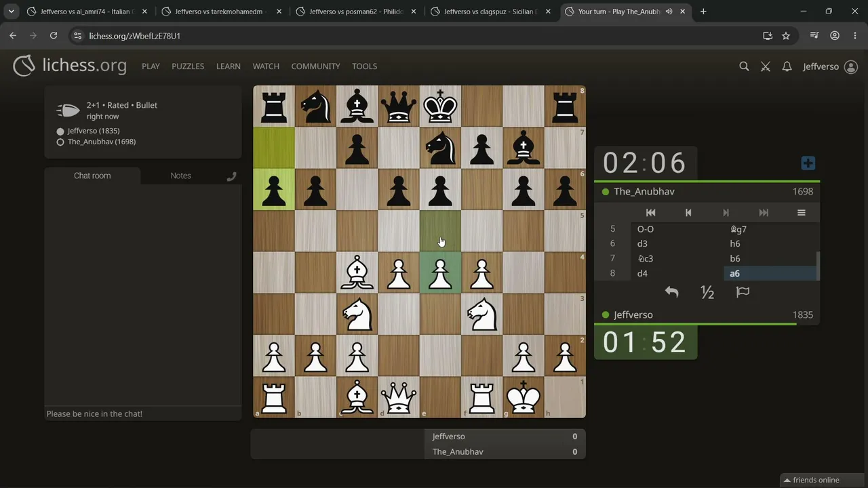Open the PLAY menu

click(151, 66)
